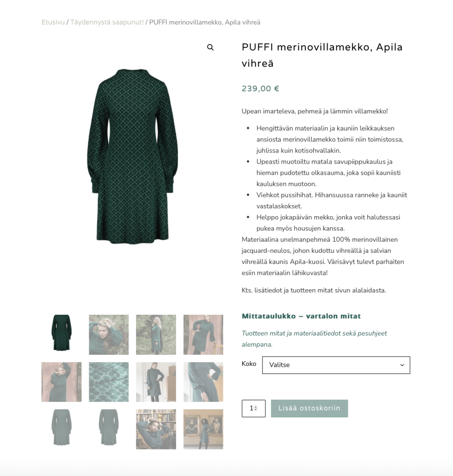The image size is (453, 476).
Task: Select thumbnail of sleeve and hip close-up
Action: coord(204,382)
